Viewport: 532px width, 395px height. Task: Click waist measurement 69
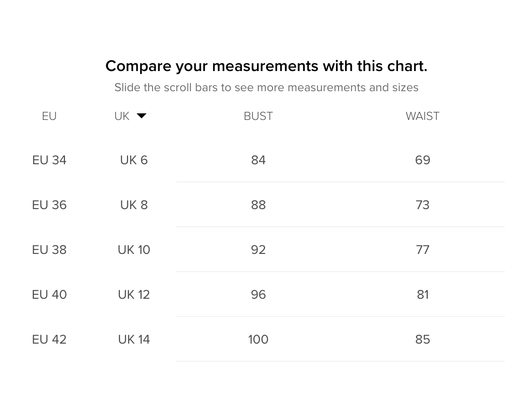(x=422, y=160)
